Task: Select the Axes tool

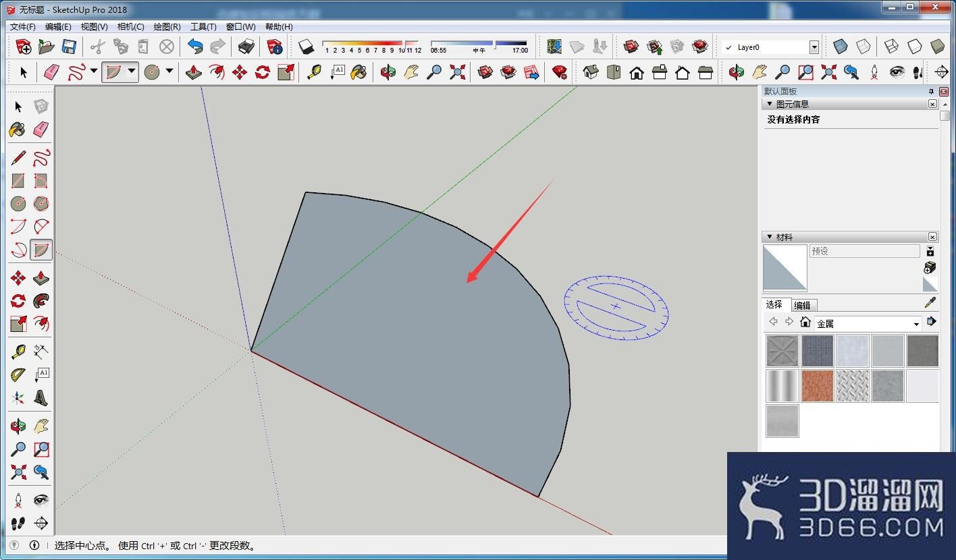Action: (18, 398)
